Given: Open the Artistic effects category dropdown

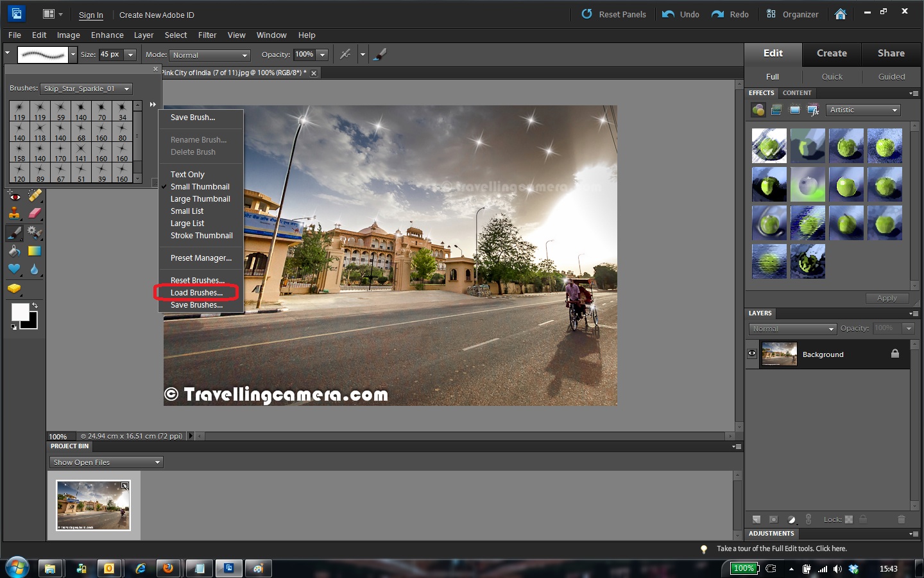Looking at the screenshot, I should pos(862,110).
